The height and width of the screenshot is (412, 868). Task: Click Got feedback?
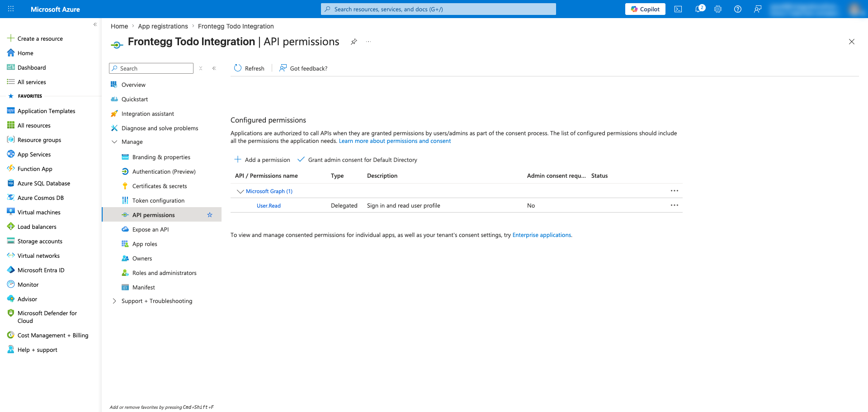point(303,68)
